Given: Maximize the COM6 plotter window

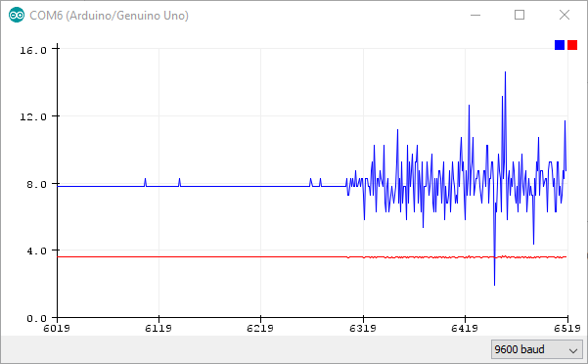Looking at the screenshot, I should tap(520, 15).
